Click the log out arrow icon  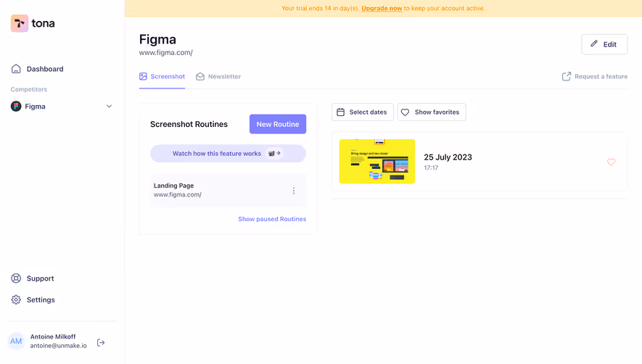click(101, 343)
